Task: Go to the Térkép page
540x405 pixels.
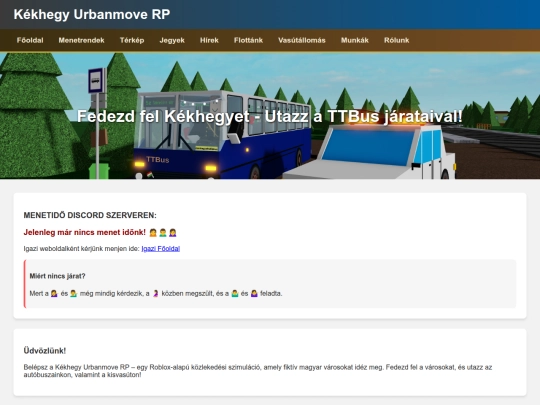Action: point(132,40)
